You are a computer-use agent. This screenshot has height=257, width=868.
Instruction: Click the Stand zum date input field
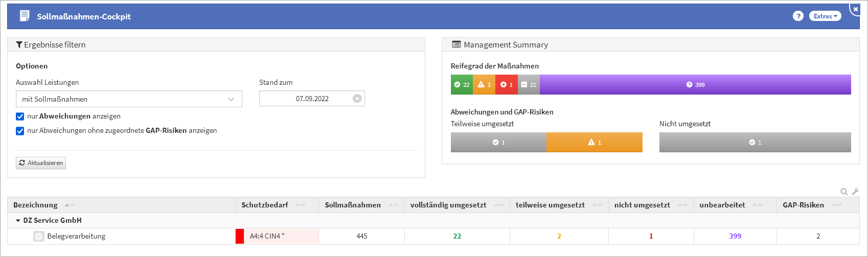[307, 99]
